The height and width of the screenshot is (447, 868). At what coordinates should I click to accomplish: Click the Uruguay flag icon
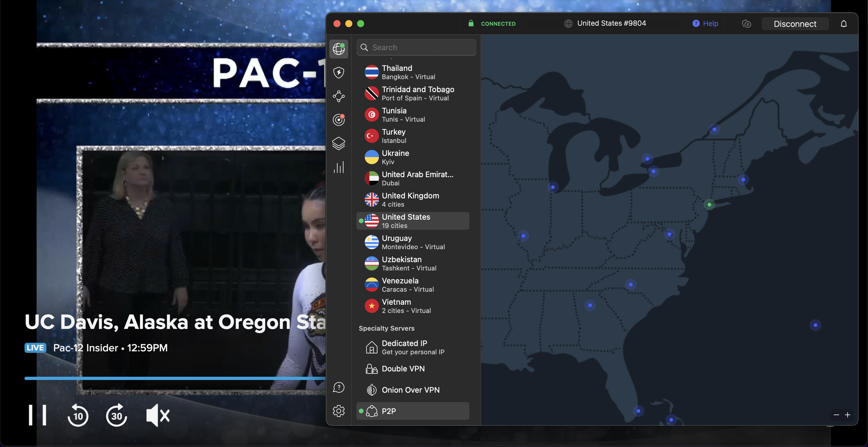coord(372,242)
